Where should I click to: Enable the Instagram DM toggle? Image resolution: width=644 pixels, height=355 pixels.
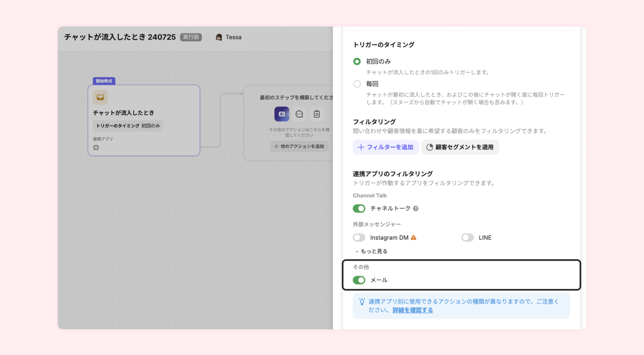coord(359,238)
